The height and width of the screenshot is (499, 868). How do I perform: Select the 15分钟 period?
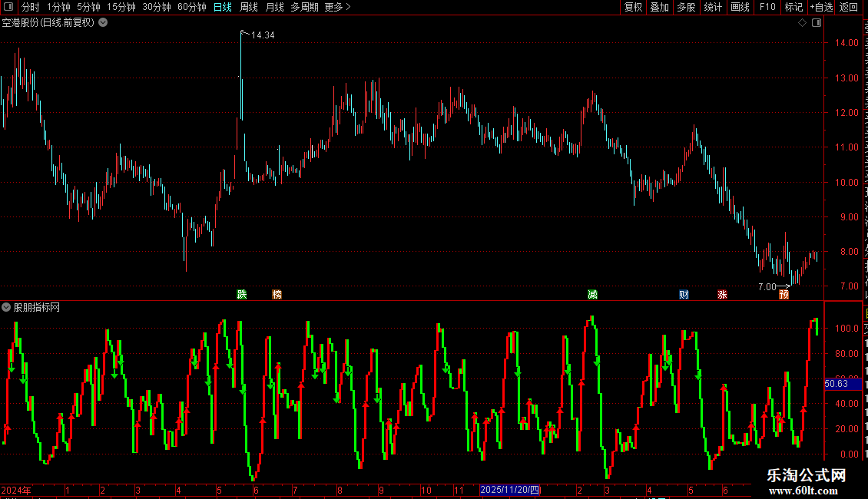tap(121, 7)
